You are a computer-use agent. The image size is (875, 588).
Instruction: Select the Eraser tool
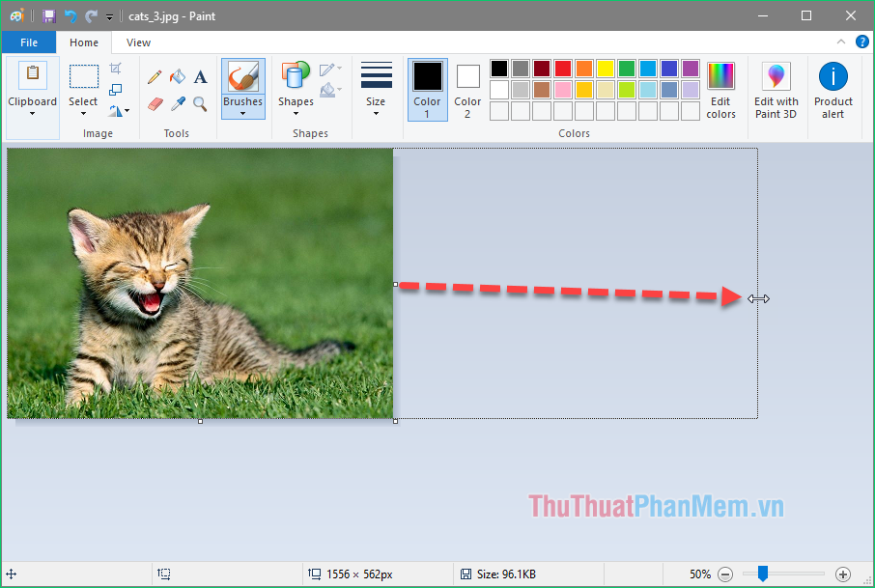click(155, 103)
